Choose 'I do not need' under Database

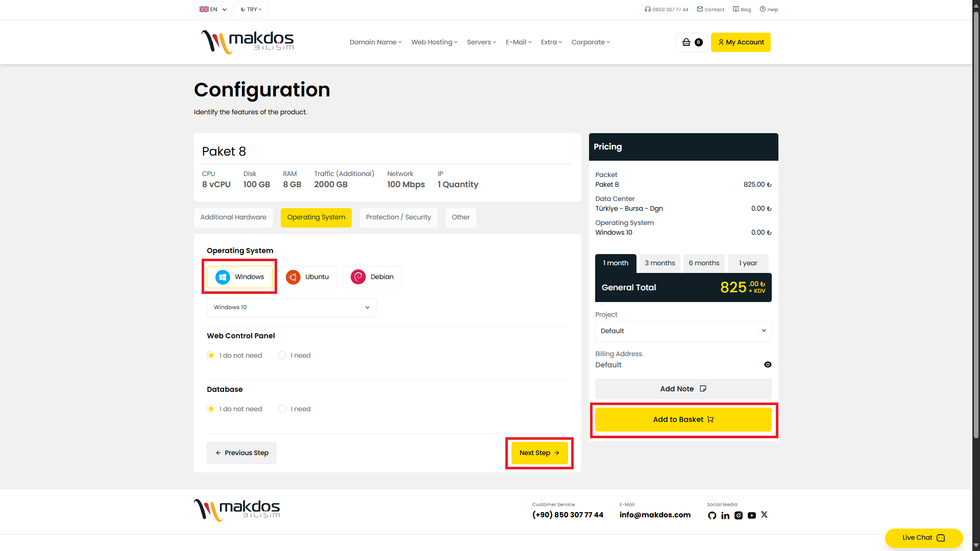pyautogui.click(x=211, y=409)
